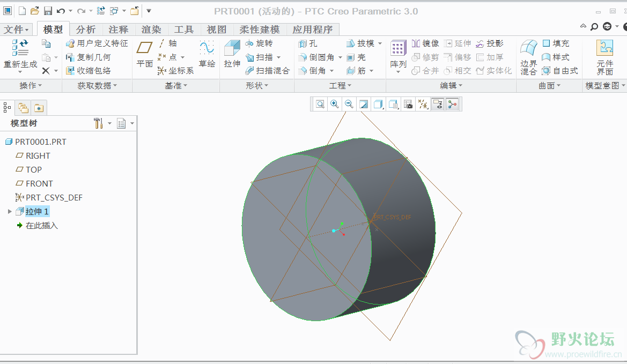Click the 用户定义特征 button
The width and height of the screenshot is (627, 364).
tap(97, 43)
